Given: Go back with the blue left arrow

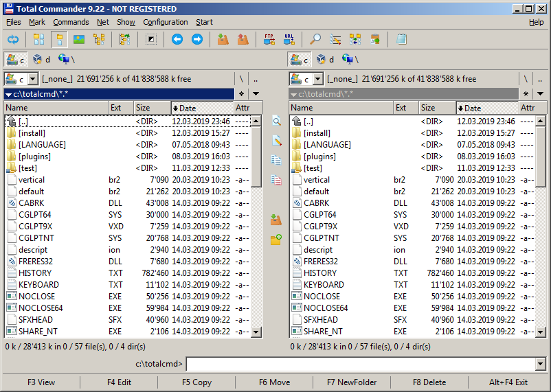Looking at the screenshot, I should click(177, 39).
